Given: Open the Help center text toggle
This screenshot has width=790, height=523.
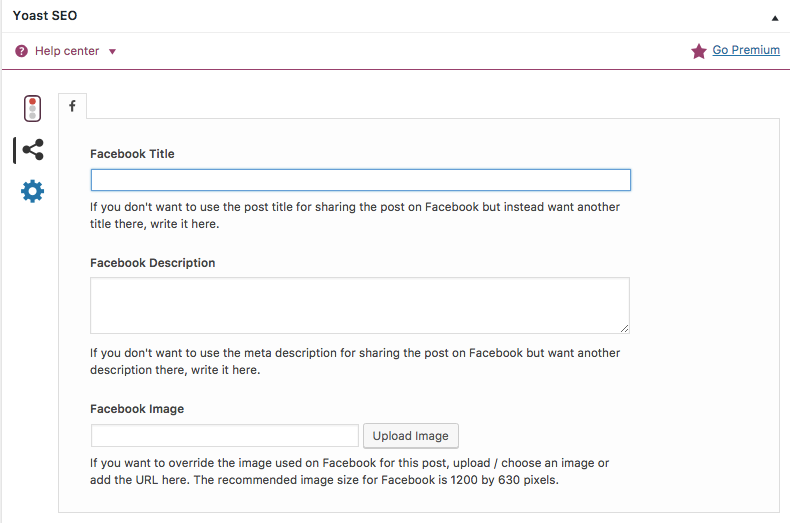Looking at the screenshot, I should (x=67, y=51).
